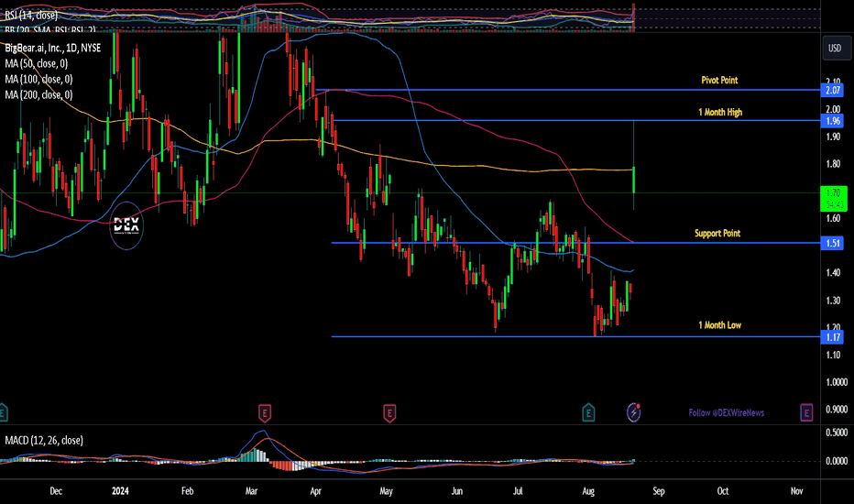Click Sep on the time axis

659,491
